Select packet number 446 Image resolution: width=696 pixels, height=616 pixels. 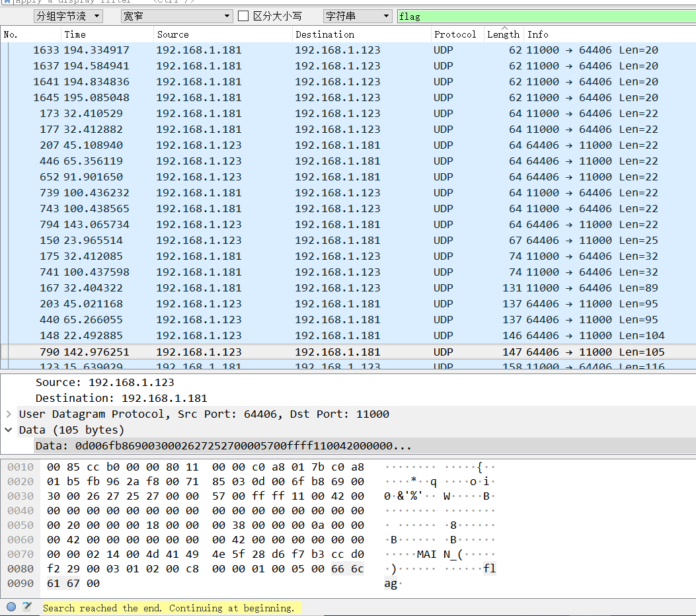point(348,161)
